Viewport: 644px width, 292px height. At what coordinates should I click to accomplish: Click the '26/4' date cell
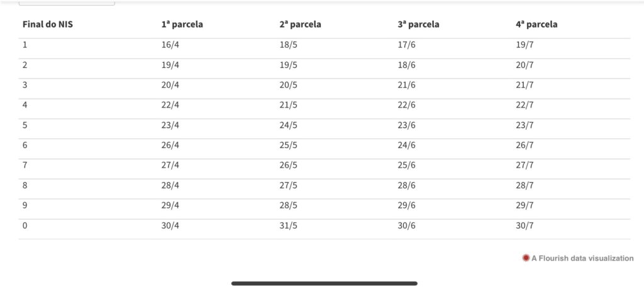point(170,145)
